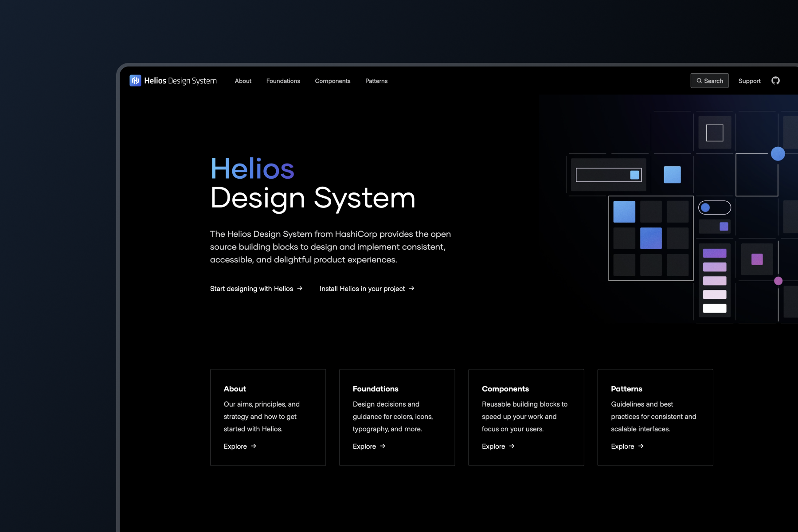This screenshot has width=798, height=532.
Task: Open the Patterns nav menu
Action: (x=376, y=81)
